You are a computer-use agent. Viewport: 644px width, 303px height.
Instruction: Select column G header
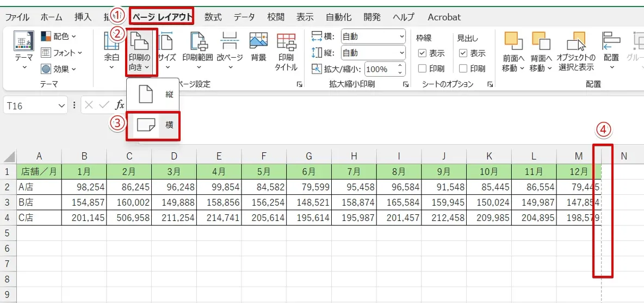(x=309, y=156)
